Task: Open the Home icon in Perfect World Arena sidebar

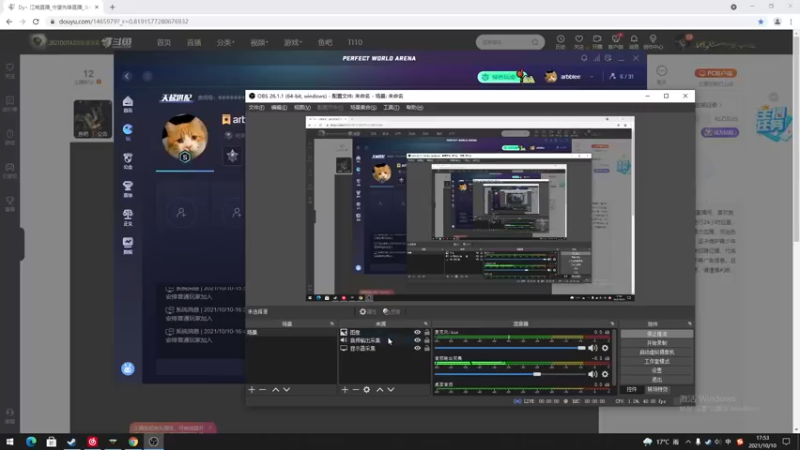Action: (128, 104)
